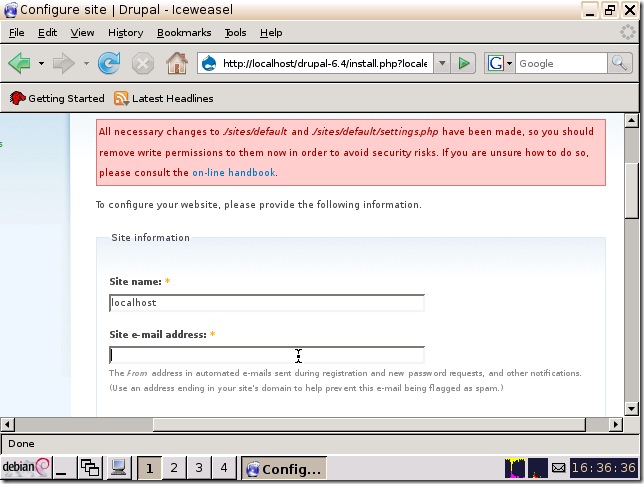Expand the address bar history dropdown

click(x=442, y=63)
